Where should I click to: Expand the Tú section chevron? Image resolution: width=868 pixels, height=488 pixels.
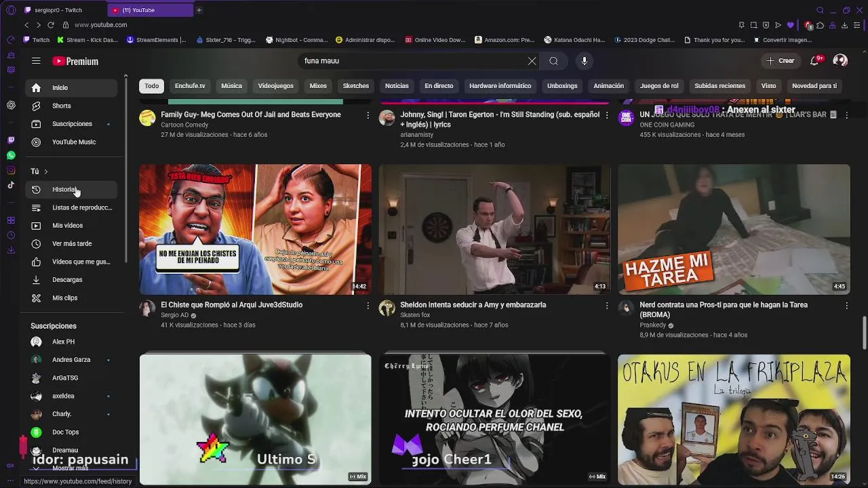(45, 171)
